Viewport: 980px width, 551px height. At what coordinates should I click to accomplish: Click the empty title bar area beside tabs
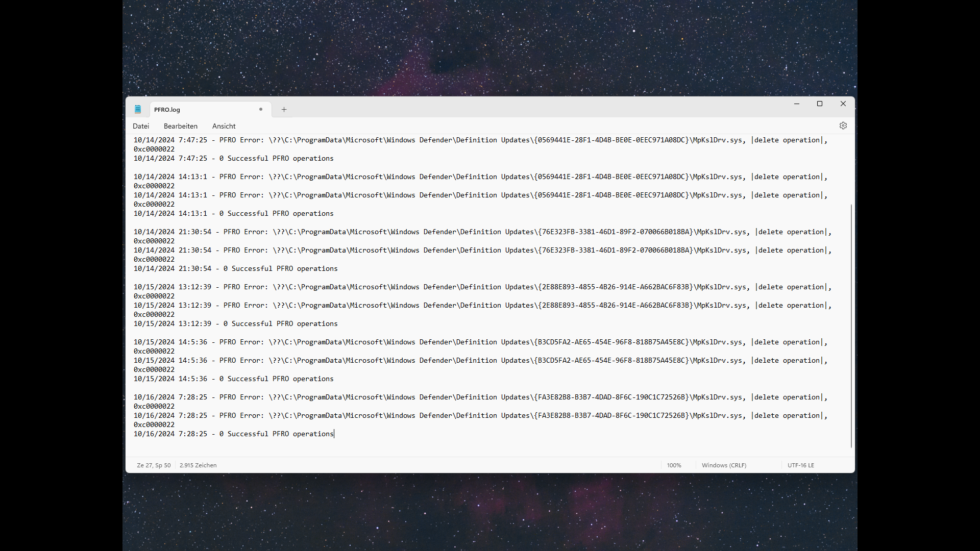[510, 107]
